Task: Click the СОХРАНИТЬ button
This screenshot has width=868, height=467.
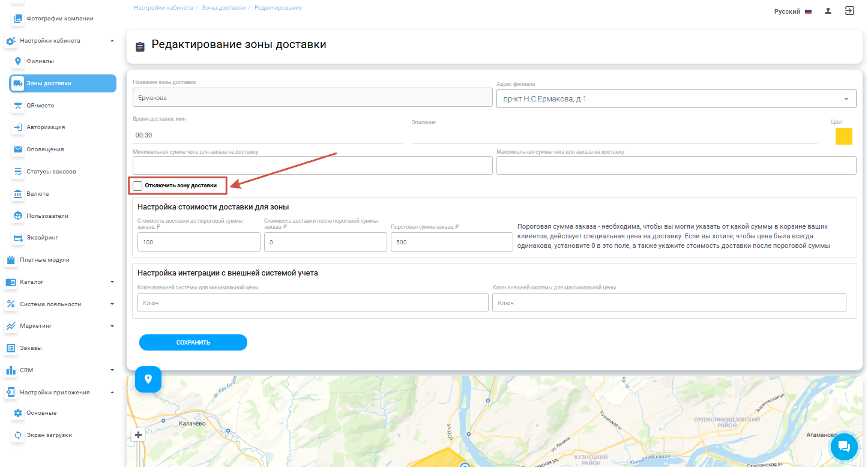Action: [x=193, y=342]
